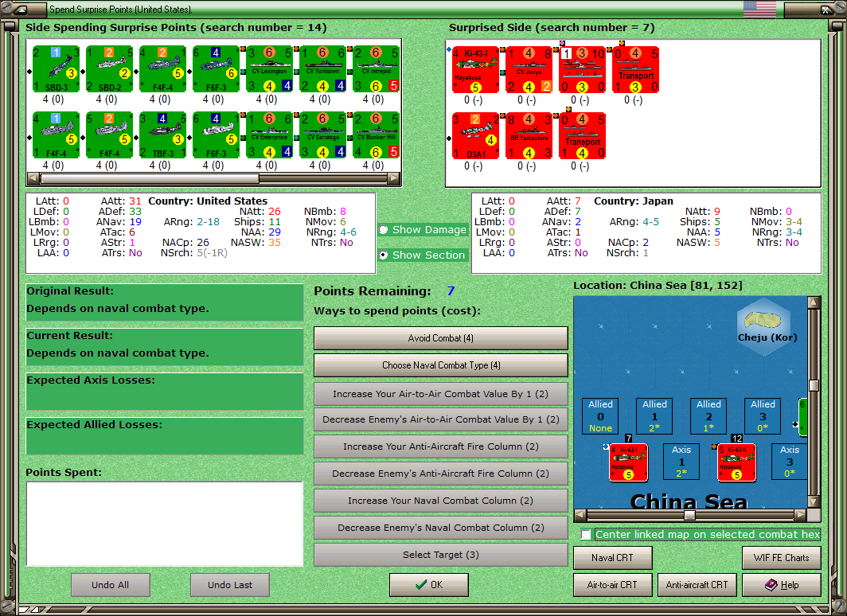Open the Anti-aircraft CRT chart

tap(697, 585)
